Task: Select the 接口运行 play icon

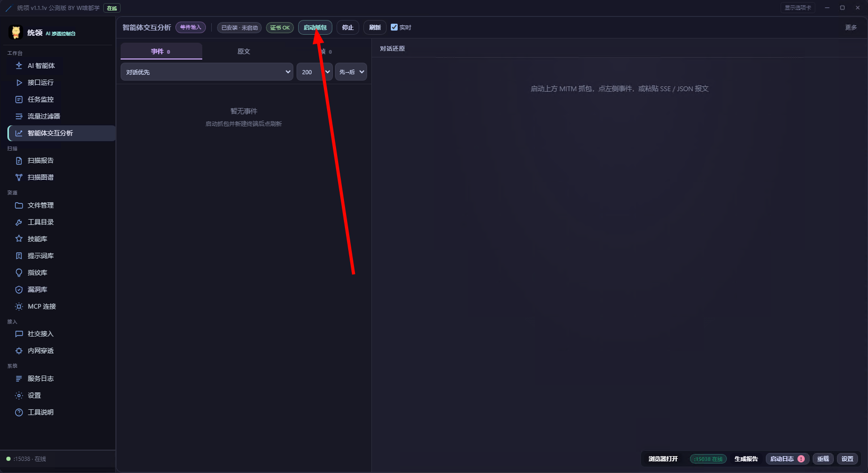Action: point(19,83)
